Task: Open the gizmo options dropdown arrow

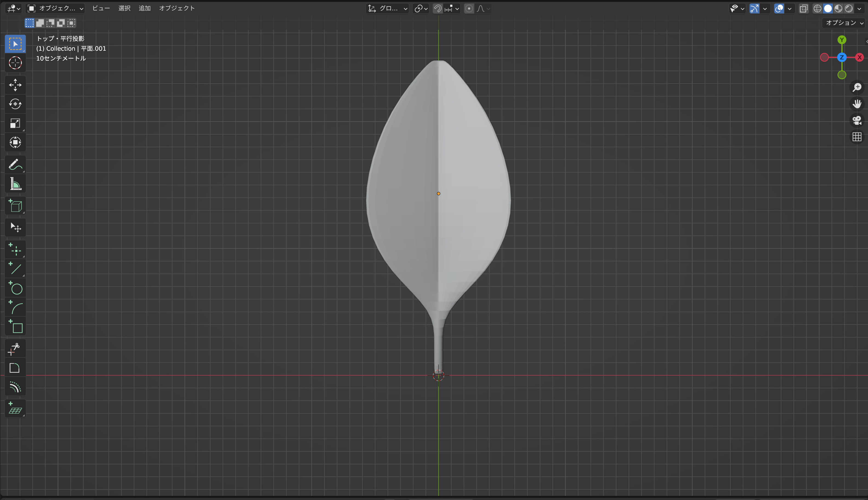Action: click(x=765, y=8)
